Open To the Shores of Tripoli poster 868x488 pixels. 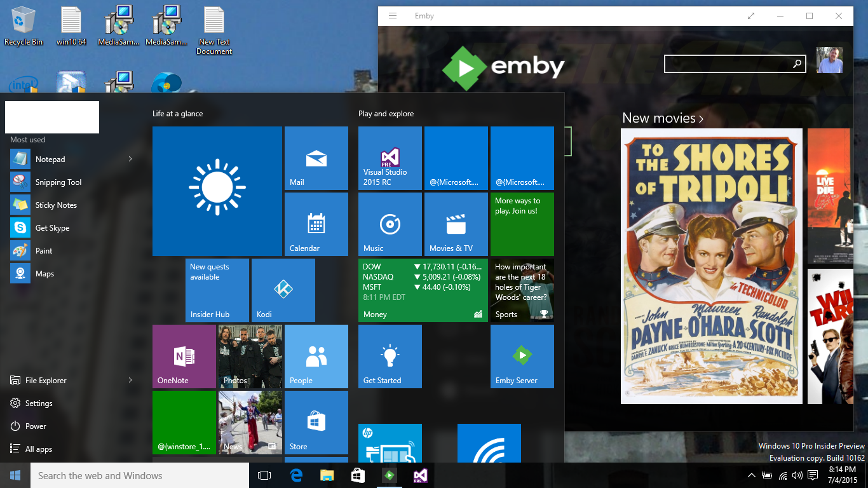[712, 266]
